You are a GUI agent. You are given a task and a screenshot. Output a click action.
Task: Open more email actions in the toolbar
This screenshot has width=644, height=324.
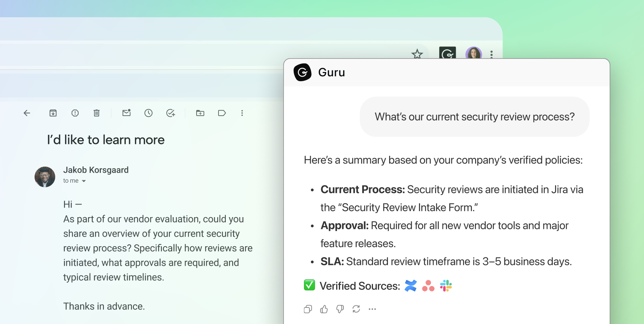pos(242,113)
